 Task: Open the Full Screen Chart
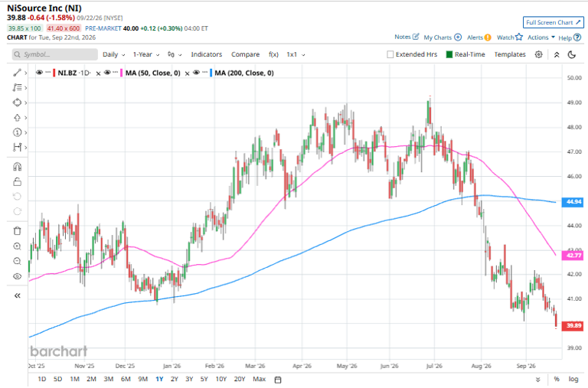(x=553, y=22)
